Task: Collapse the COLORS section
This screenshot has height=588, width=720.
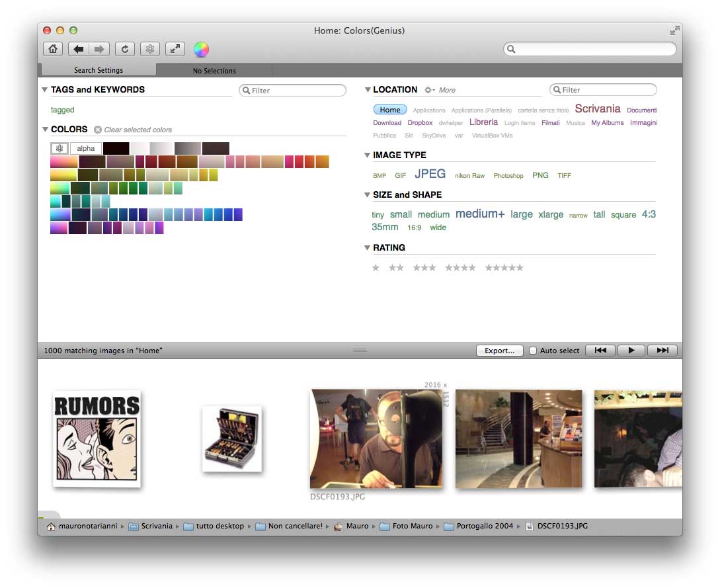Action: pos(45,129)
